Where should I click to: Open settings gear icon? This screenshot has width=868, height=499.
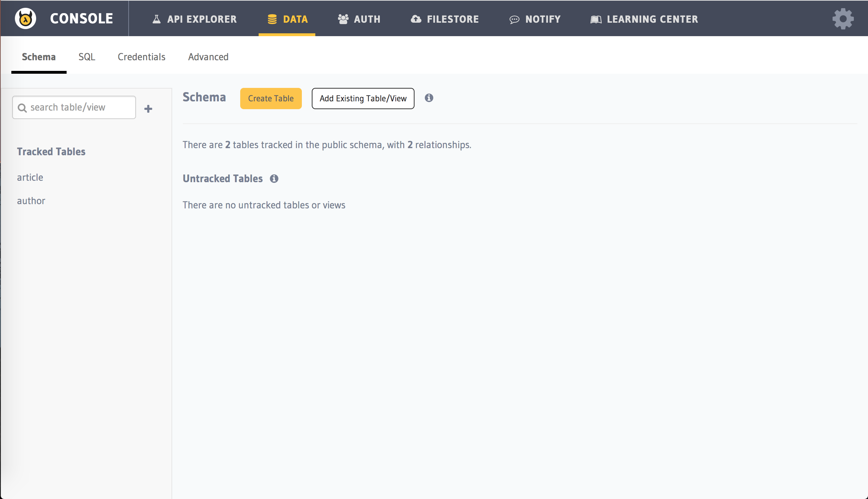click(843, 19)
